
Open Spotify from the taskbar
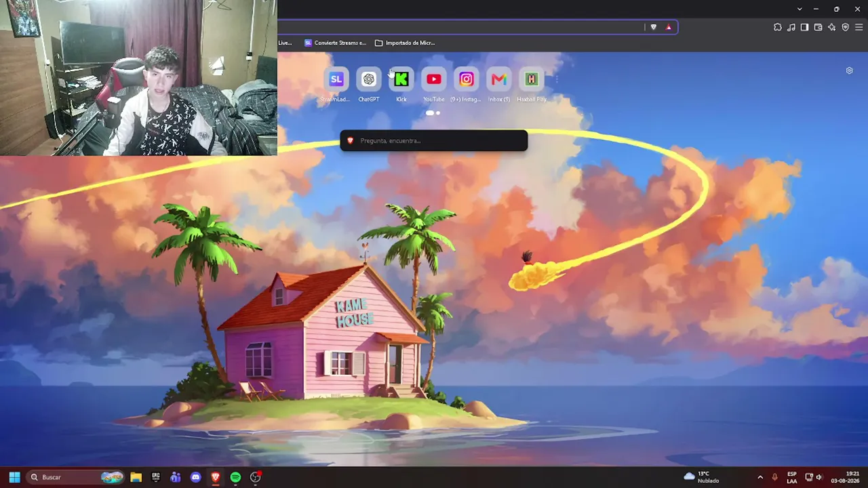coord(235,477)
